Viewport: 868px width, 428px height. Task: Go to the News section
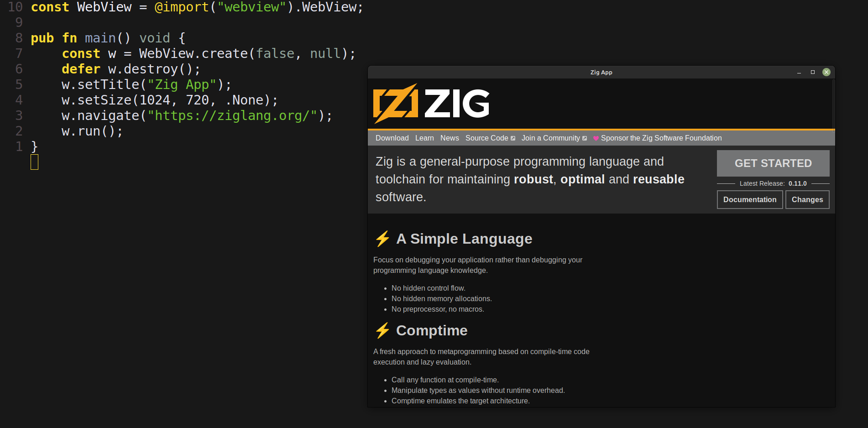tap(450, 138)
